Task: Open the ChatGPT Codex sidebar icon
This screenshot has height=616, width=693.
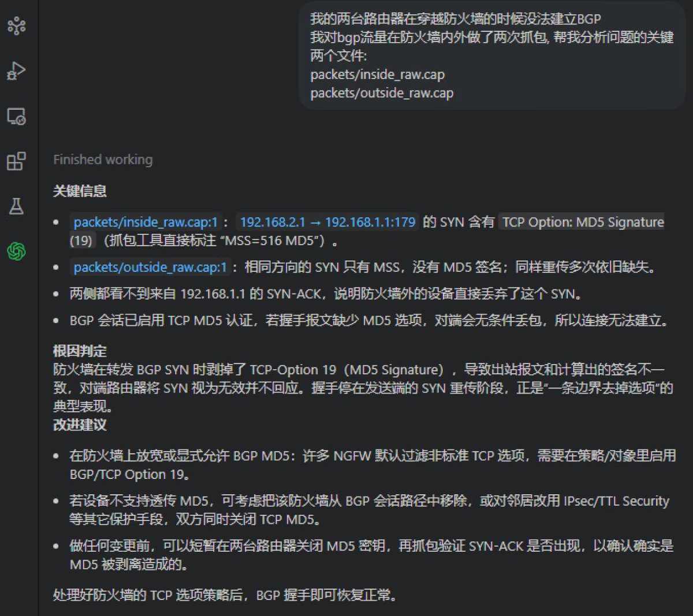Action: (16, 251)
